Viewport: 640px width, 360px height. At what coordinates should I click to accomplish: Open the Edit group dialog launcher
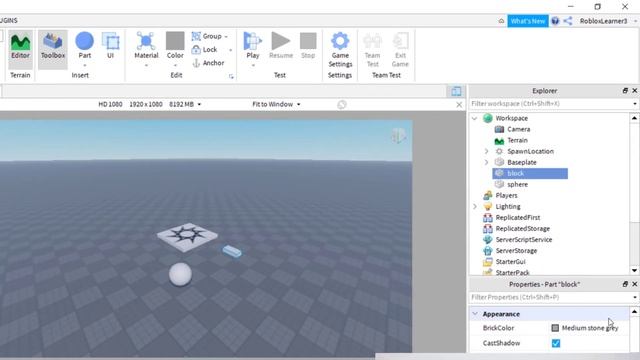tap(231, 76)
